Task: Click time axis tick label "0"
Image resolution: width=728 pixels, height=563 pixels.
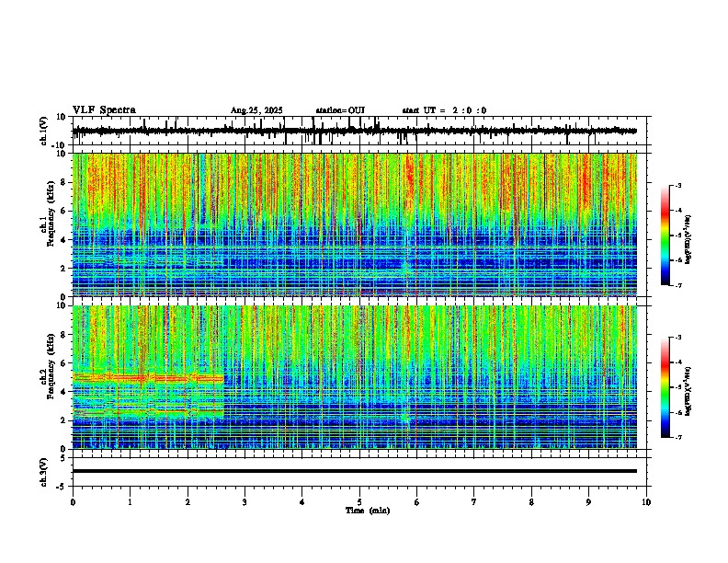Action: coord(73,502)
